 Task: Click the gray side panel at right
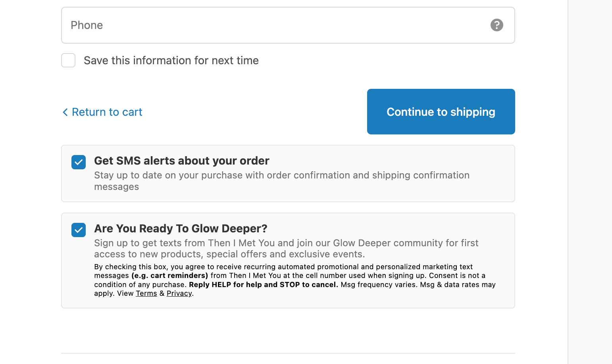pyautogui.click(x=590, y=182)
